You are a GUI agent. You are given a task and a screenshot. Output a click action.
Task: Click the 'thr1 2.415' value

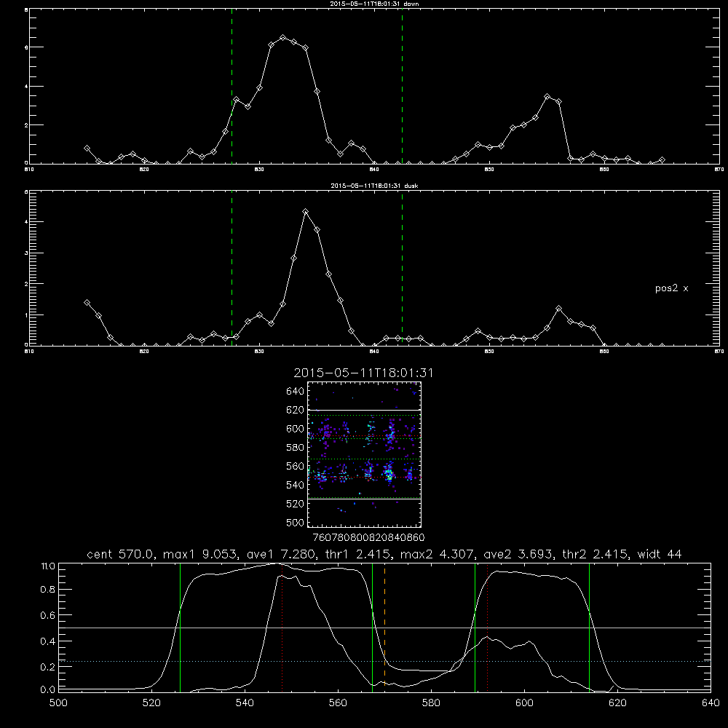pos(358,554)
